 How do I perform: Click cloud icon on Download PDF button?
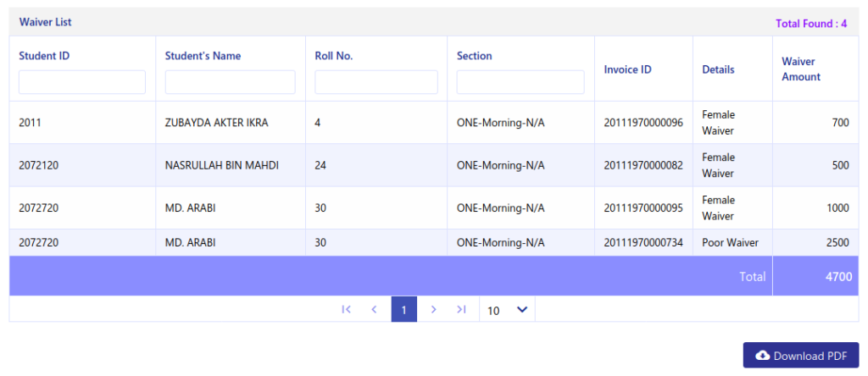point(762,356)
